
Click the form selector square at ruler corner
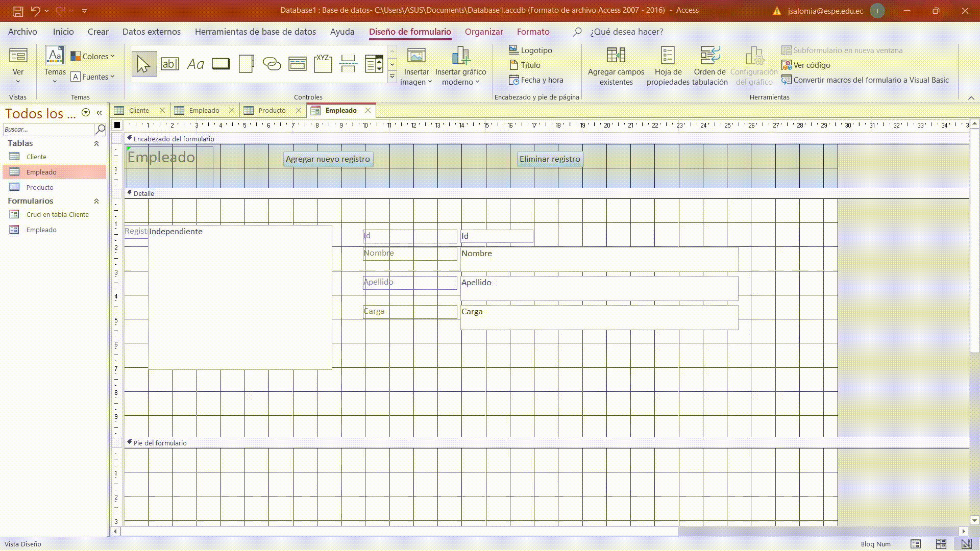point(117,125)
